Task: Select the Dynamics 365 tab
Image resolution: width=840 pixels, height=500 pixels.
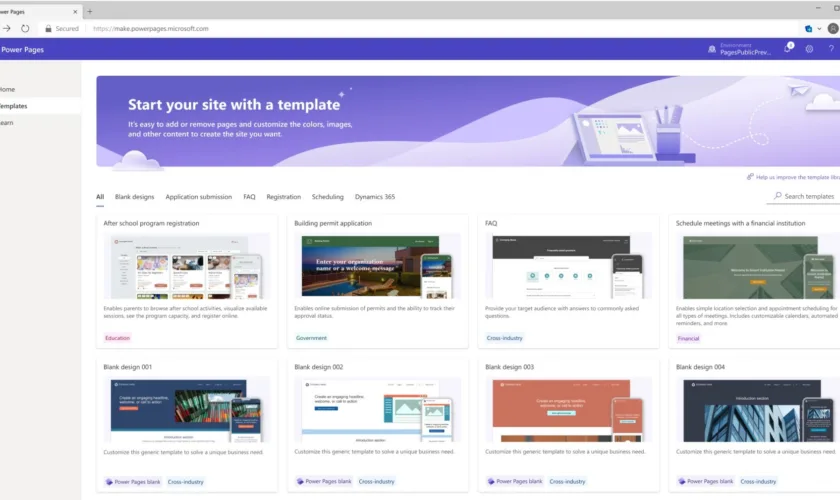Action: pyautogui.click(x=375, y=197)
